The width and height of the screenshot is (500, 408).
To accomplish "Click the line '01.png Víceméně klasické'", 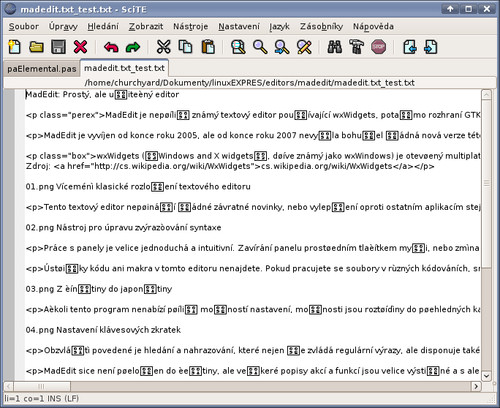I will pyautogui.click(x=138, y=187).
